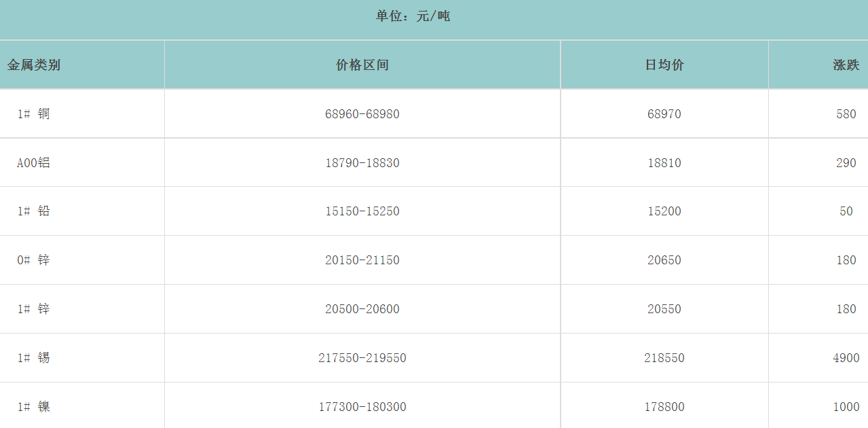
Task: Click price range 18790-18830
Action: (x=362, y=163)
